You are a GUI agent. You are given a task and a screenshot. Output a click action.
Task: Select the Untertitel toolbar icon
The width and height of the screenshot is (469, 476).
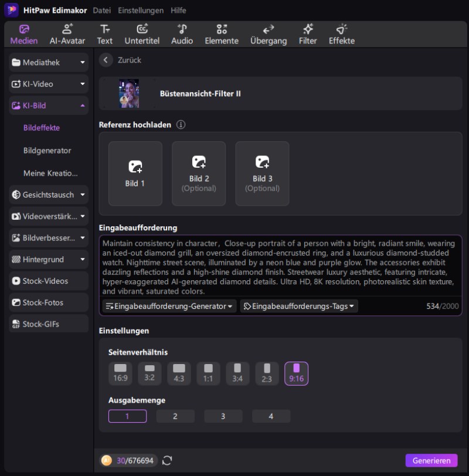tap(142, 34)
